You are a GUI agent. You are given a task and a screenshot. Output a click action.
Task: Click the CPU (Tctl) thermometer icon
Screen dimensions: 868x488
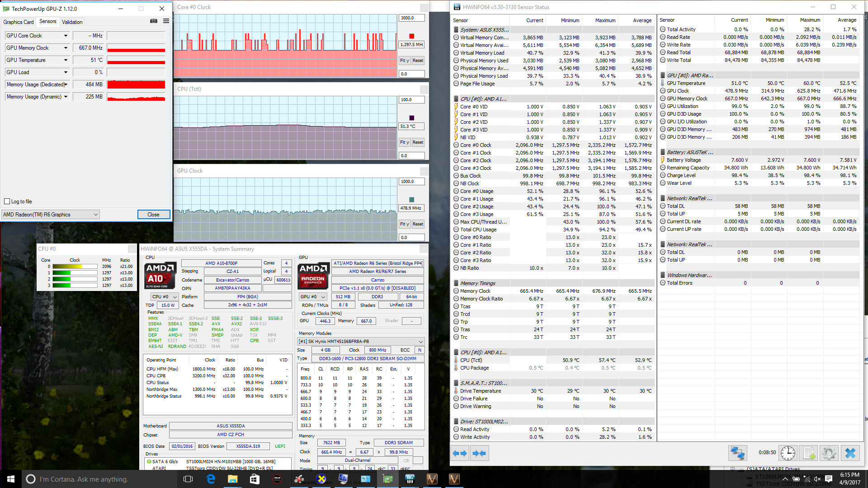[x=456, y=360]
